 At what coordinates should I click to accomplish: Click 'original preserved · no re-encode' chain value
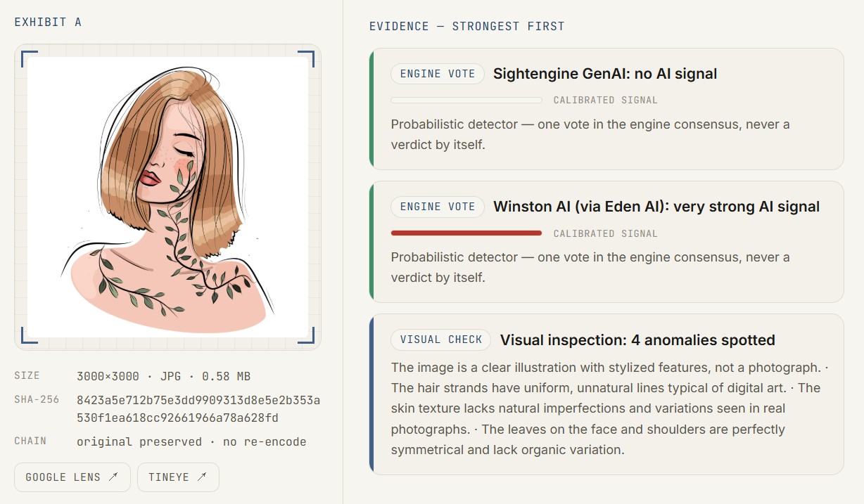[191, 441]
